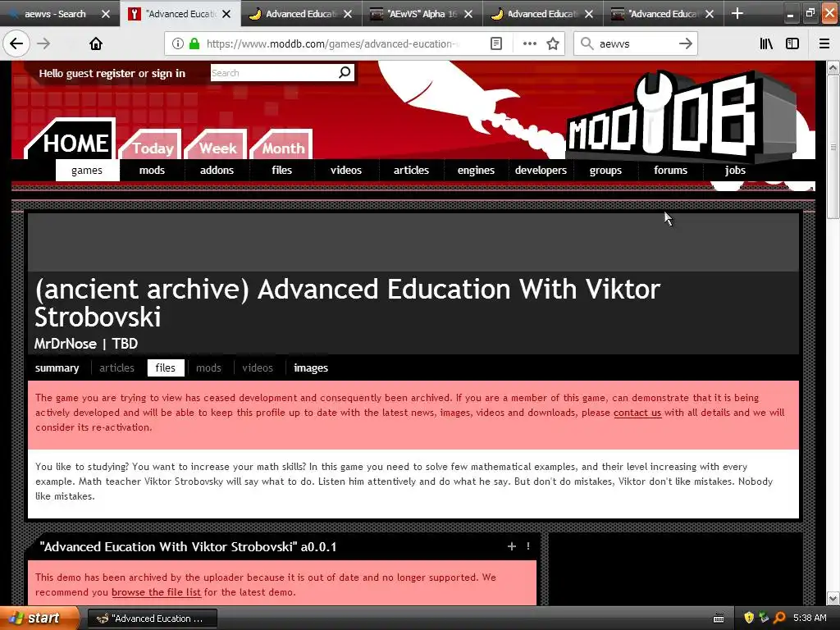Open the forums navigation item
Viewport: 840px width, 630px height.
pos(670,171)
